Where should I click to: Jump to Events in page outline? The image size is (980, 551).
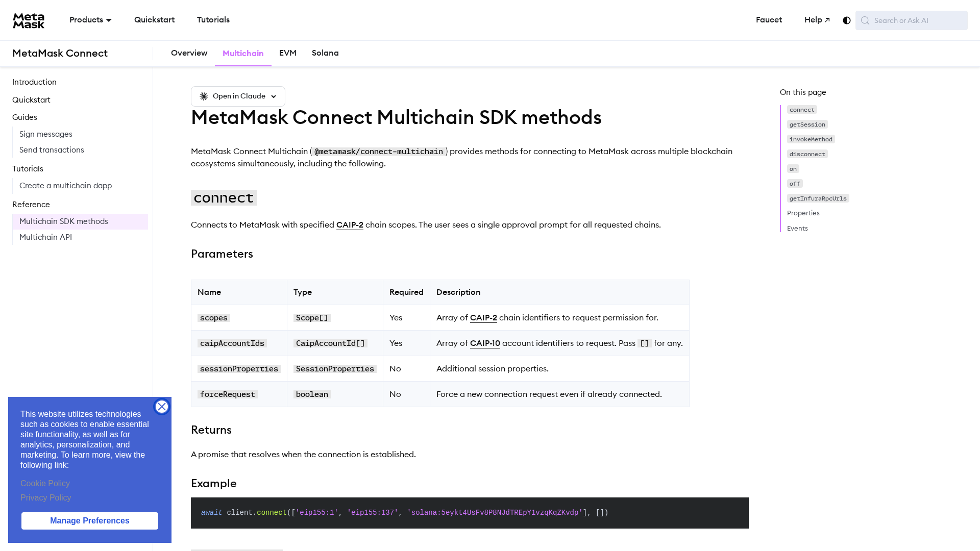797,229
